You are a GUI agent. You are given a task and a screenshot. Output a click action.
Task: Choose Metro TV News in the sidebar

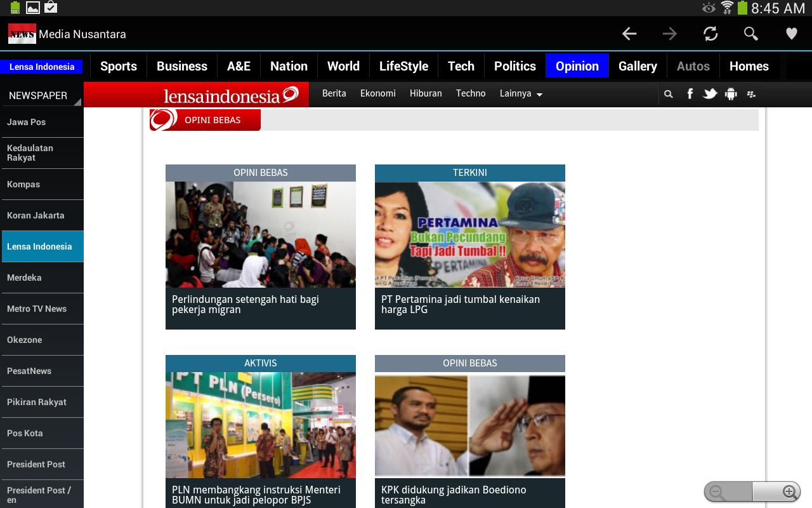coord(42,309)
